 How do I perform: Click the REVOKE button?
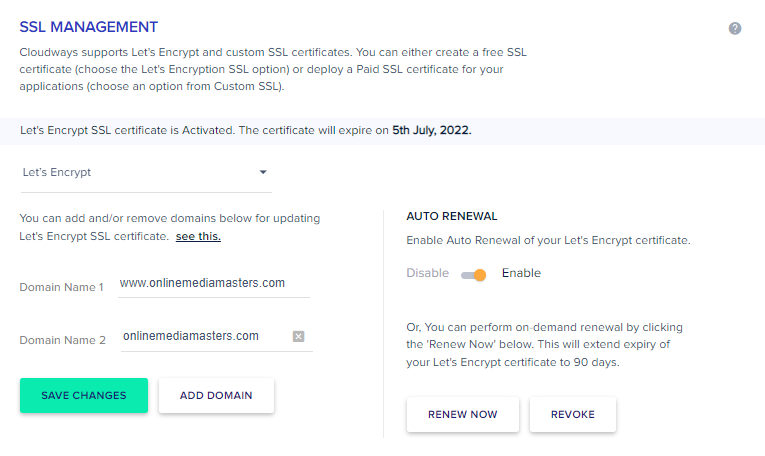tap(573, 415)
